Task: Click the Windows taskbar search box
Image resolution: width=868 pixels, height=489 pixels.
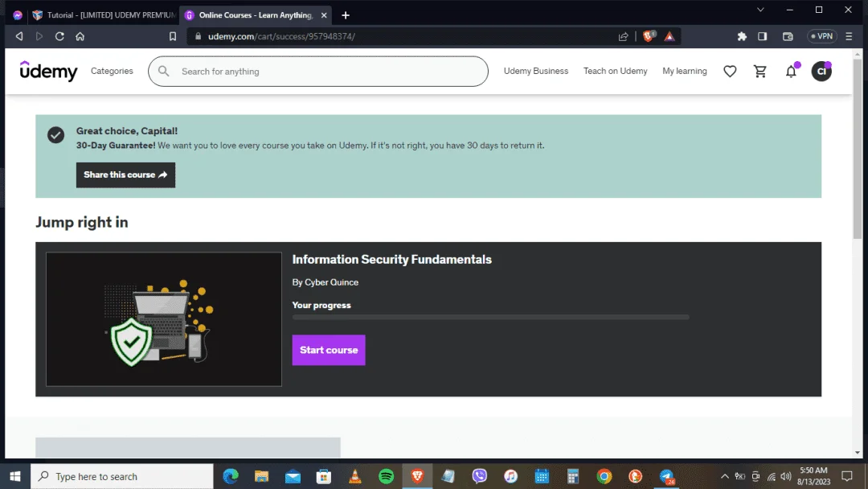Action: tap(122, 476)
